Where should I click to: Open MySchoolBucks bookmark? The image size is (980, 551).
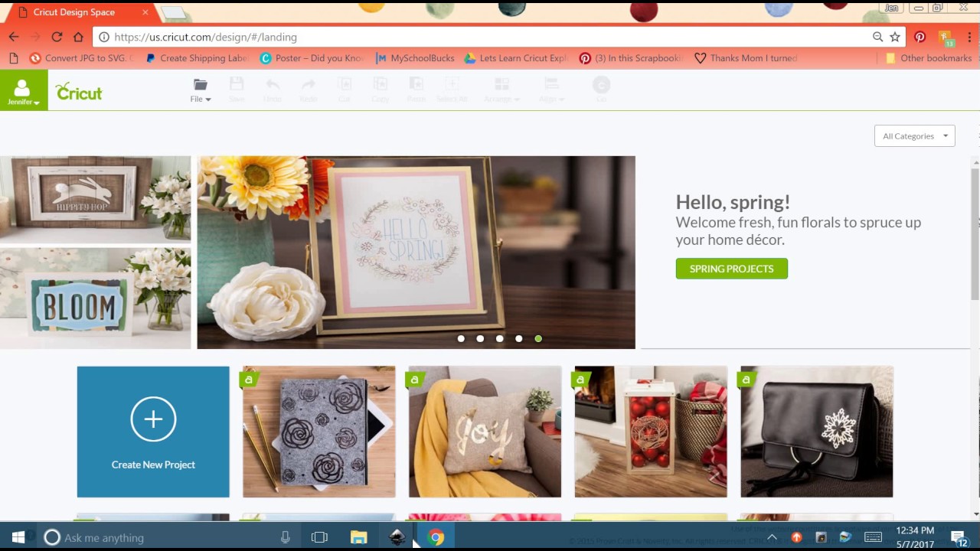(x=415, y=58)
